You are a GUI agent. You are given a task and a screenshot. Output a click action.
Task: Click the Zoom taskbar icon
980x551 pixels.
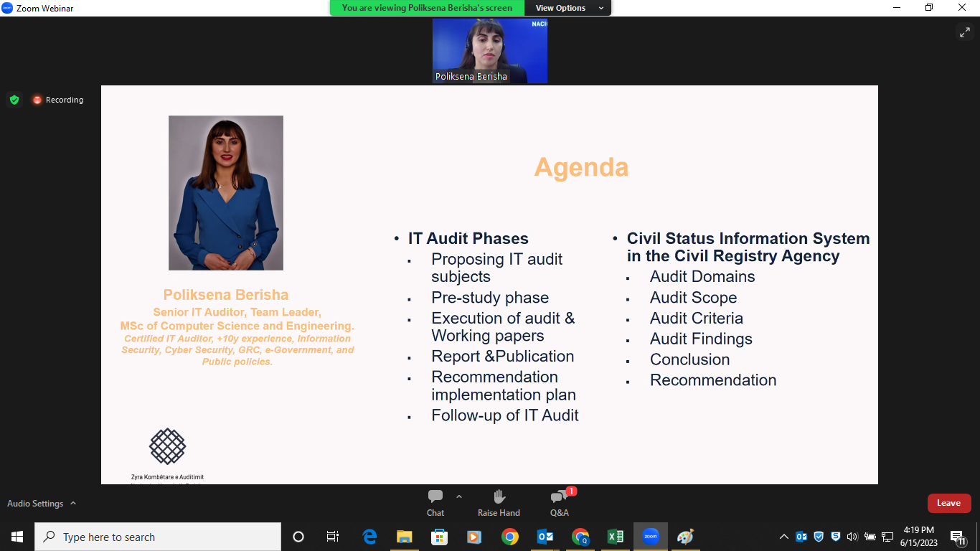[x=651, y=537]
